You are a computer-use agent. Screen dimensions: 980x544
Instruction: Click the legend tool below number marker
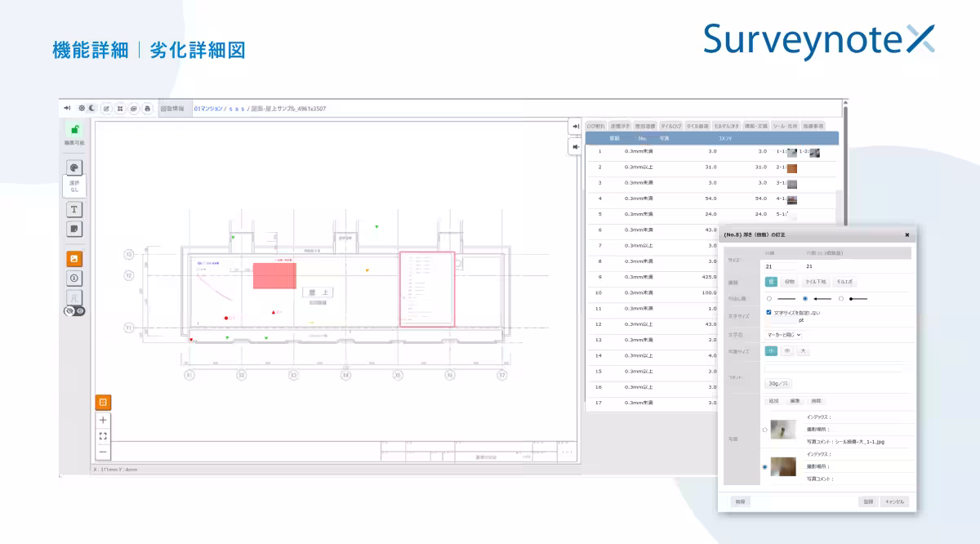[x=74, y=297]
